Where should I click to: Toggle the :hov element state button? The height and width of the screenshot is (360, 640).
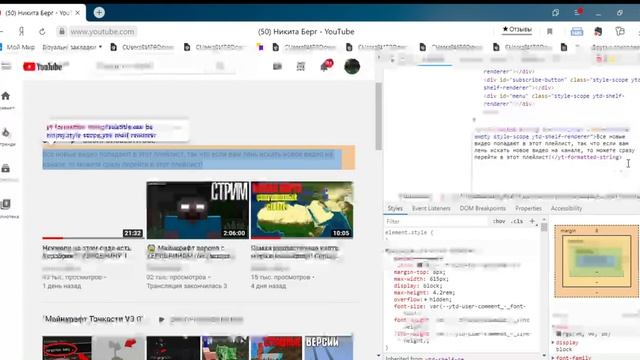[x=498, y=221]
